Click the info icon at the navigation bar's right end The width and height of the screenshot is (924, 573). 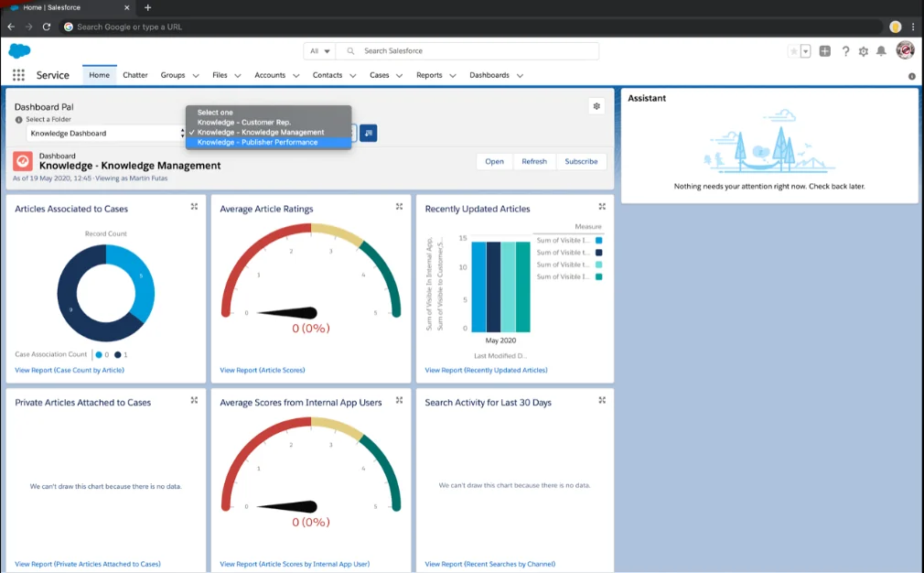coord(911,76)
